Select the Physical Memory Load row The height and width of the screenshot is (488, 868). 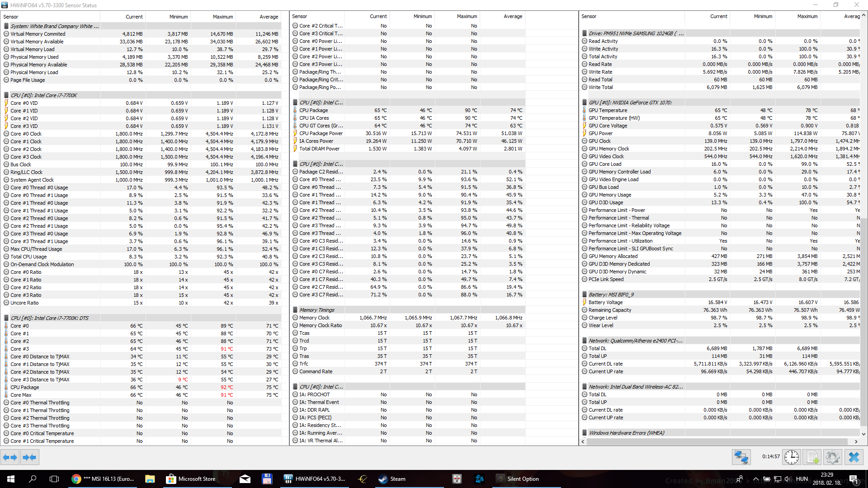142,72
